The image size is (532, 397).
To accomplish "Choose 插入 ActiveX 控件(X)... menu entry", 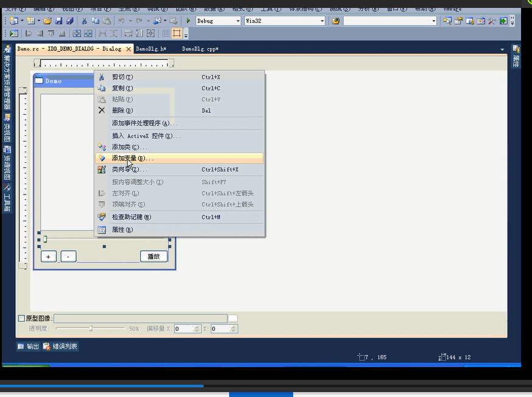I will click(179, 136).
